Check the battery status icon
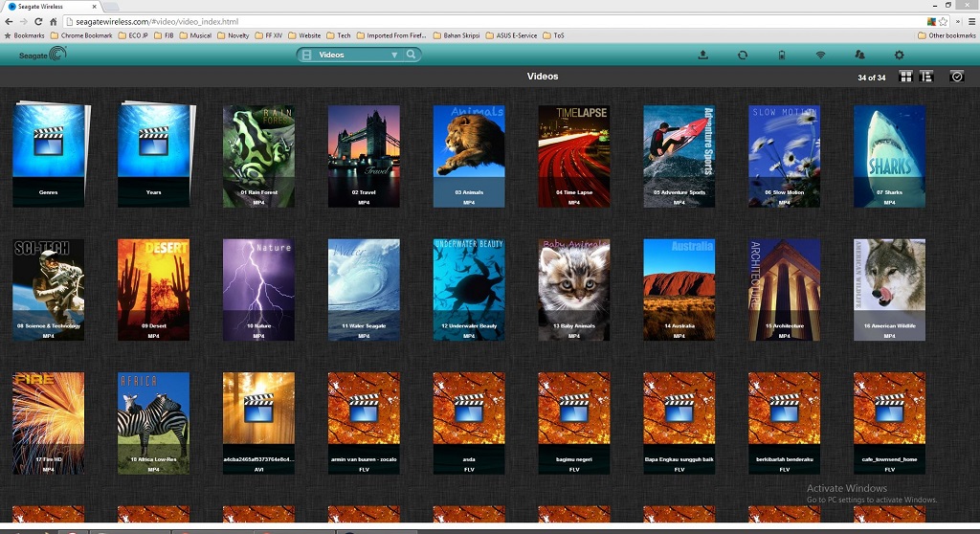 click(x=781, y=56)
